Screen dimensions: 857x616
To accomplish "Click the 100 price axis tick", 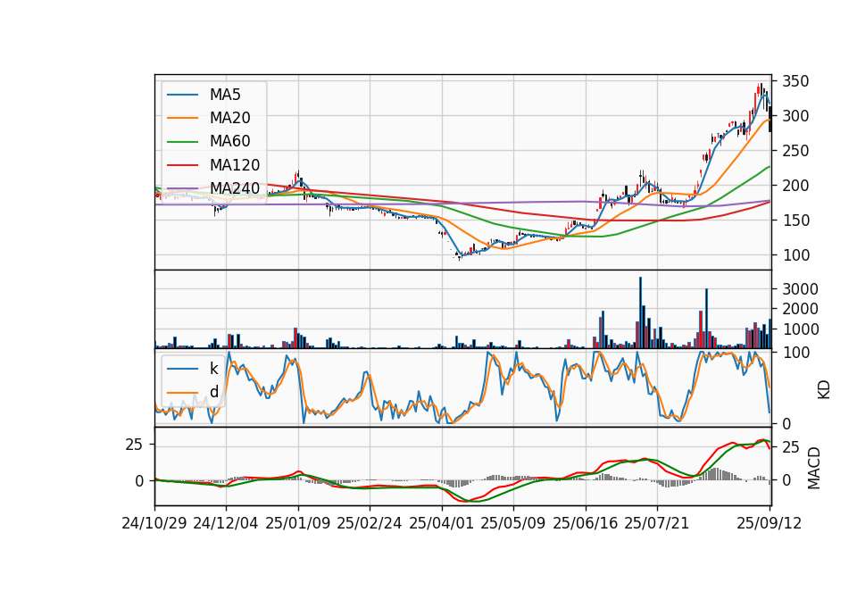I will 795,255.
